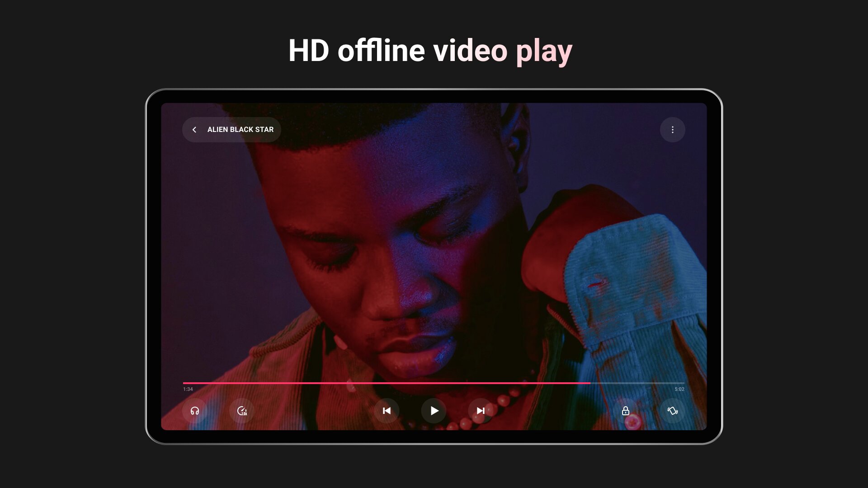
Task: Skip to the previous video
Action: coord(387,411)
